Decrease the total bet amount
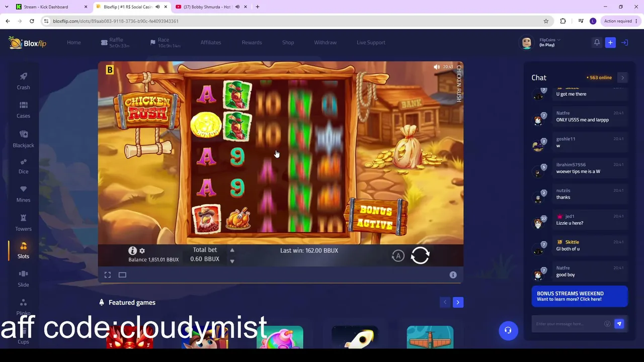Image resolution: width=644 pixels, height=362 pixels. point(232,261)
